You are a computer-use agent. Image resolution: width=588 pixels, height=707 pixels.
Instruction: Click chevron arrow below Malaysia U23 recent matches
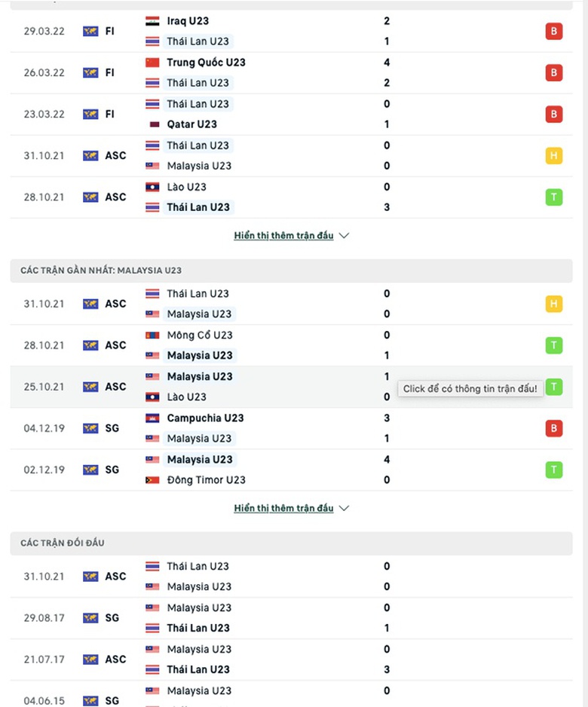[x=345, y=509]
